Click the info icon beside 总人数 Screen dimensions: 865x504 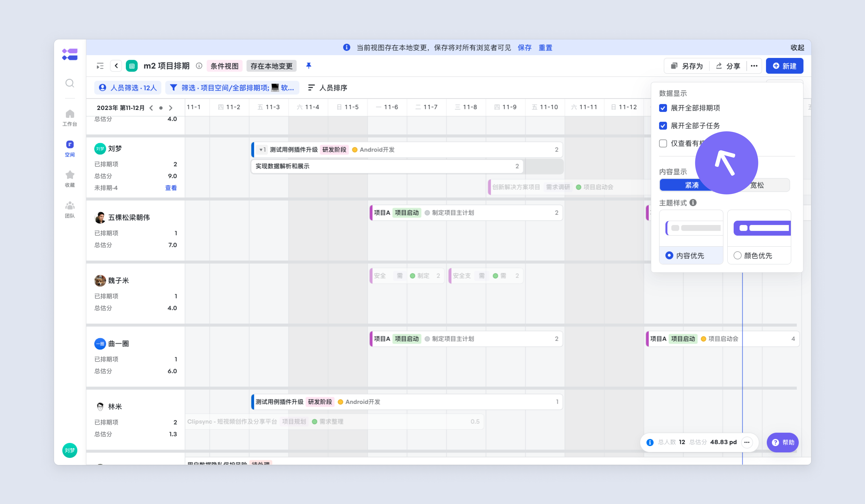pyautogui.click(x=650, y=442)
